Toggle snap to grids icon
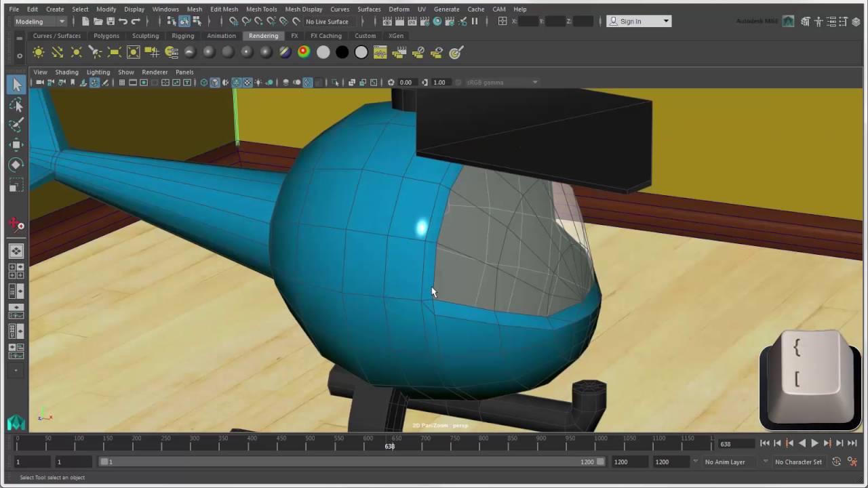The height and width of the screenshot is (488, 868). point(233,22)
